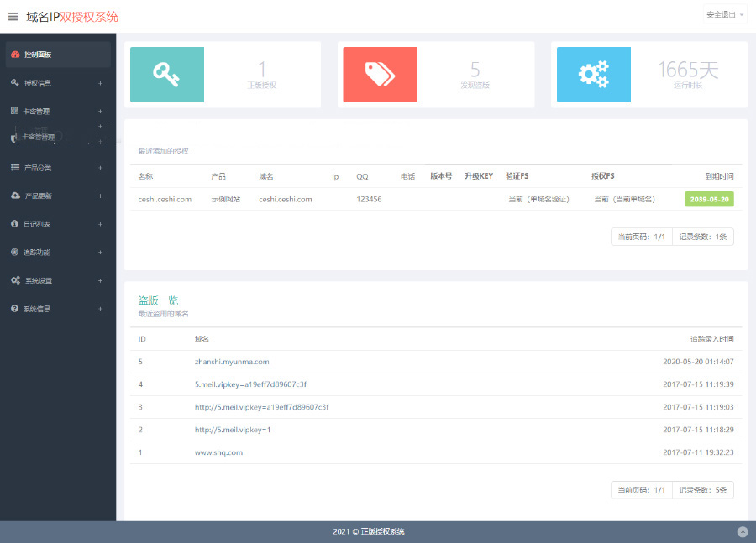Expand 系统信息 using its plus sign
Screen dimensions: 756x543
[100, 309]
